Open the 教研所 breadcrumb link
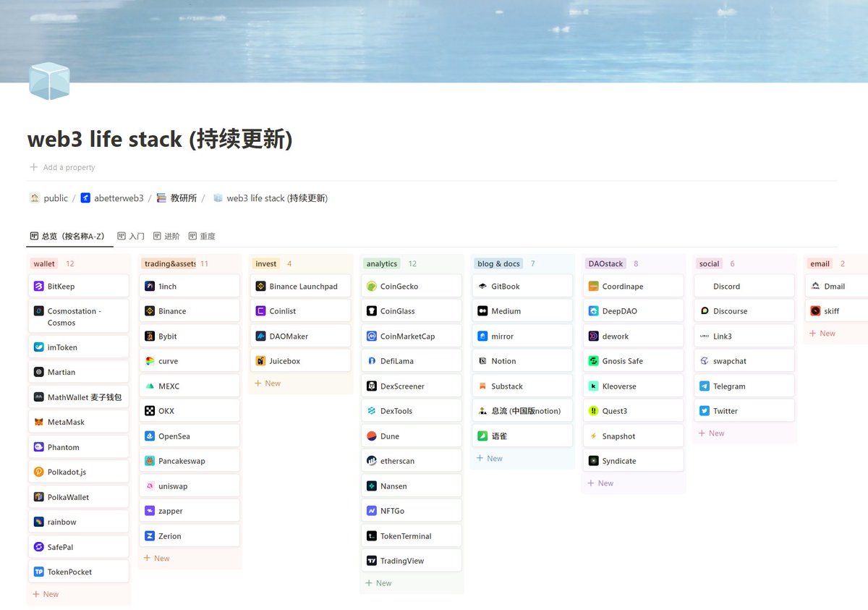The image size is (868, 610). [x=176, y=198]
